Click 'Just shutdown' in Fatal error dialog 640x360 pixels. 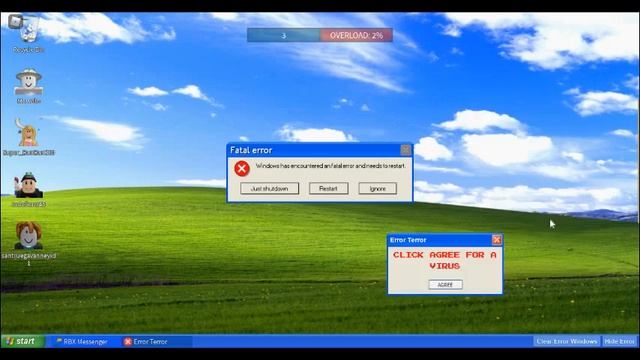pyautogui.click(x=269, y=189)
